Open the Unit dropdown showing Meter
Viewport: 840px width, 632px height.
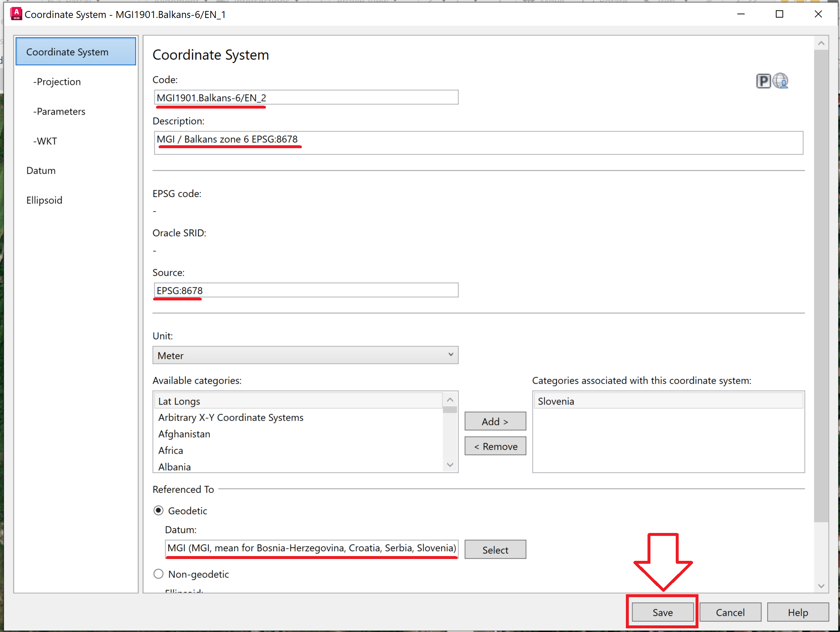[305, 355]
